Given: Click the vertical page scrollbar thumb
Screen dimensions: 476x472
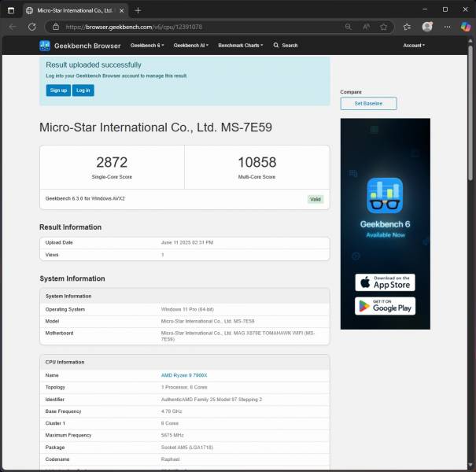Looking at the screenshot, I should click(470, 113).
